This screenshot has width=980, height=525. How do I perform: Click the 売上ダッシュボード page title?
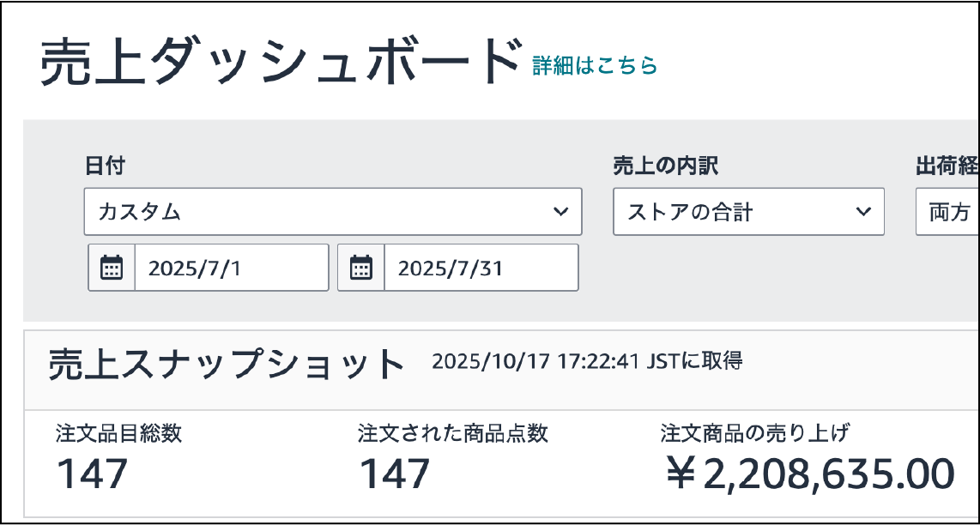click(280, 62)
